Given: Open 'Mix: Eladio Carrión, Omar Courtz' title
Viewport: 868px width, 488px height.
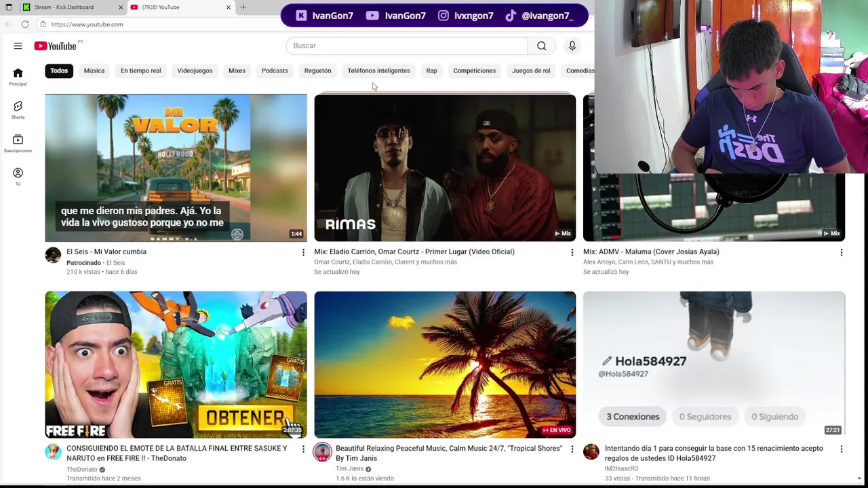Looking at the screenshot, I should click(x=414, y=251).
